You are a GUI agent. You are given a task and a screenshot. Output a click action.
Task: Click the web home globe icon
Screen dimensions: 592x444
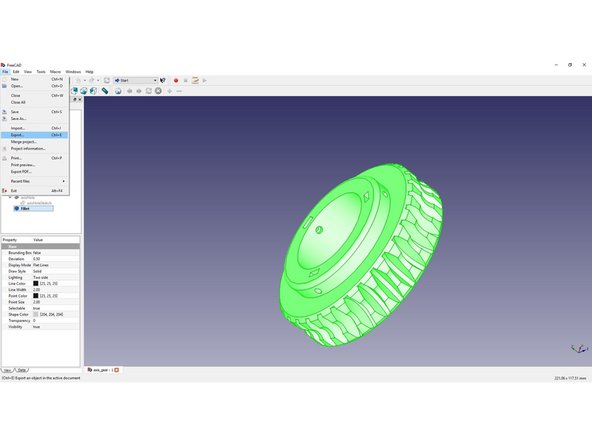[x=118, y=91]
